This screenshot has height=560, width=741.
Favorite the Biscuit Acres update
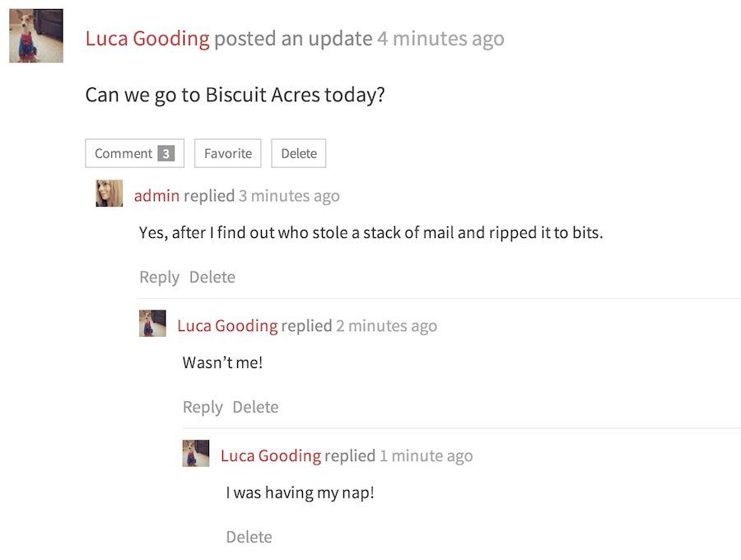pos(228,154)
